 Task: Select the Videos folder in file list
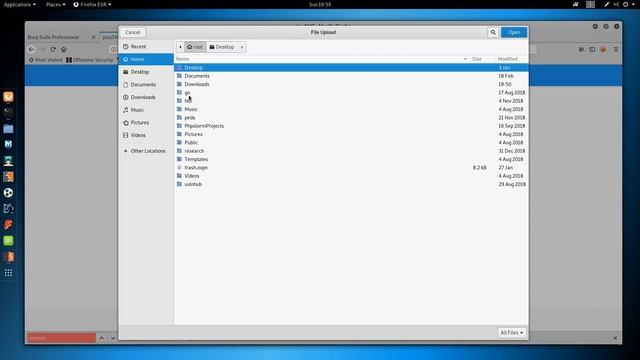tap(351, 176)
